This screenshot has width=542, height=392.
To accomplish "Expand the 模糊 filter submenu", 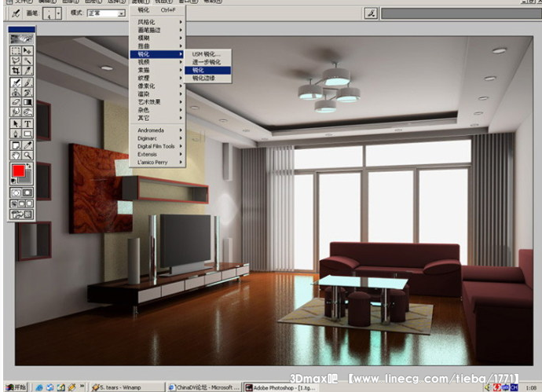I will (157, 38).
